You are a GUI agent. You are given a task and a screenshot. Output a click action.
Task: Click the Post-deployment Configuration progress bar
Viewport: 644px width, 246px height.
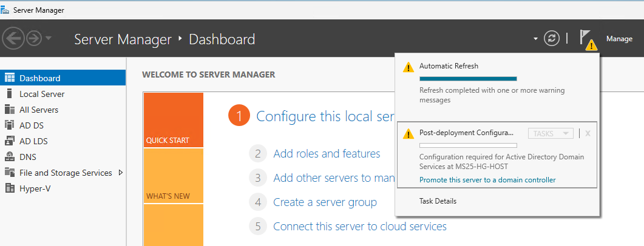pos(468,145)
